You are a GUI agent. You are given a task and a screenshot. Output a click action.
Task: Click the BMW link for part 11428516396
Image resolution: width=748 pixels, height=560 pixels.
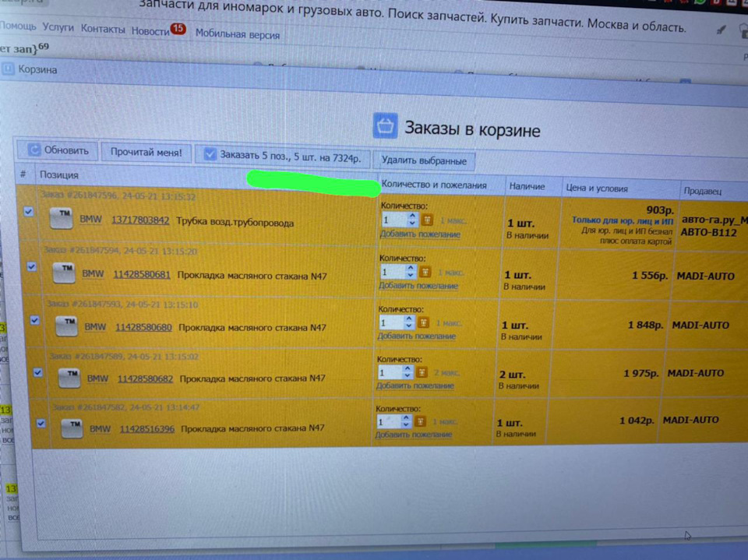click(x=101, y=429)
